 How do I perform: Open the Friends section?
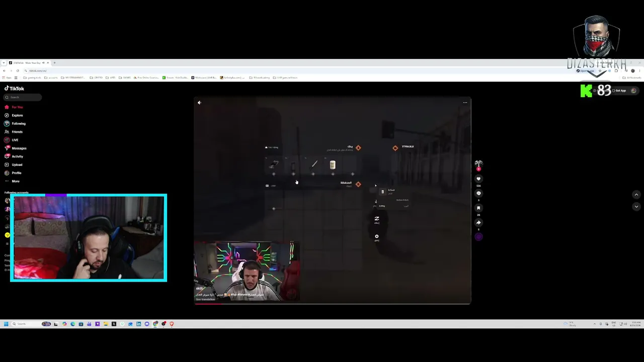14,132
